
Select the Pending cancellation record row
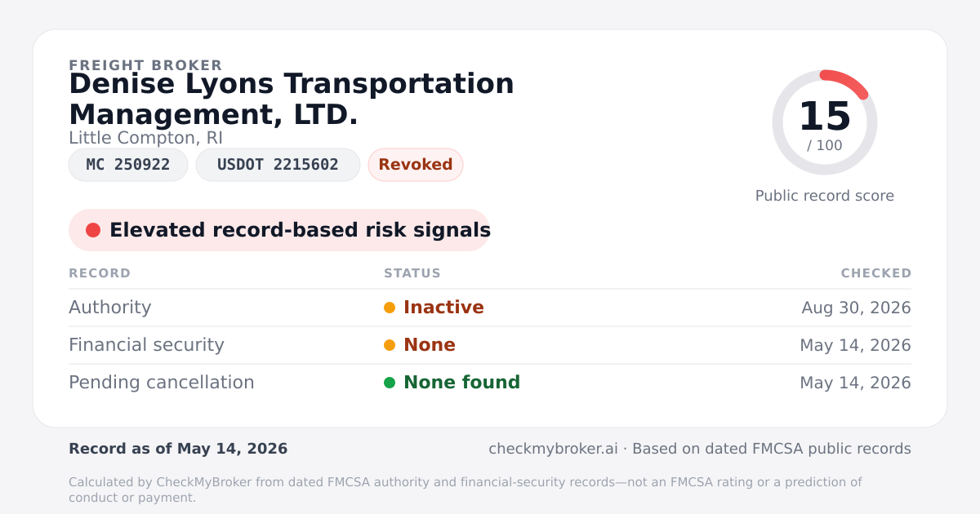pos(490,383)
